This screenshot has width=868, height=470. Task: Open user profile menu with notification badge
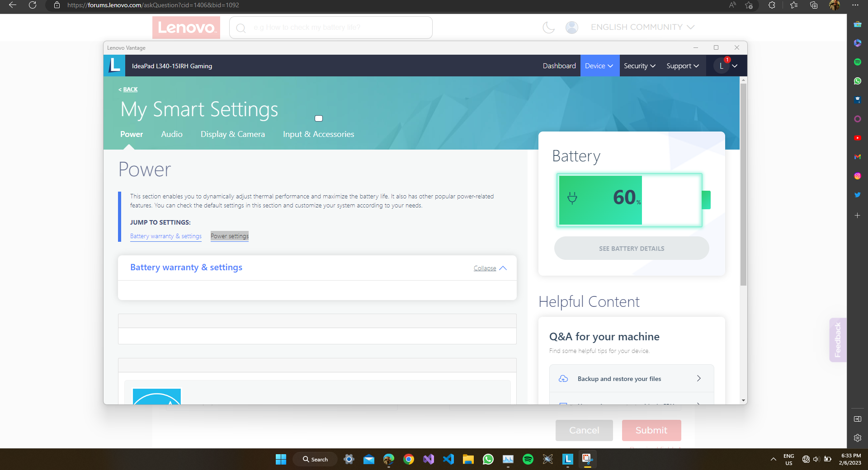pos(726,66)
